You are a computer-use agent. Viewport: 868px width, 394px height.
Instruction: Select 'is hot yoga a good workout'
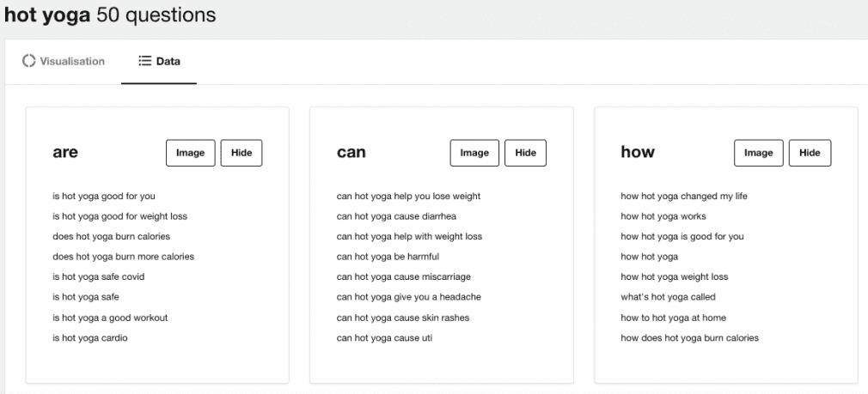click(110, 318)
